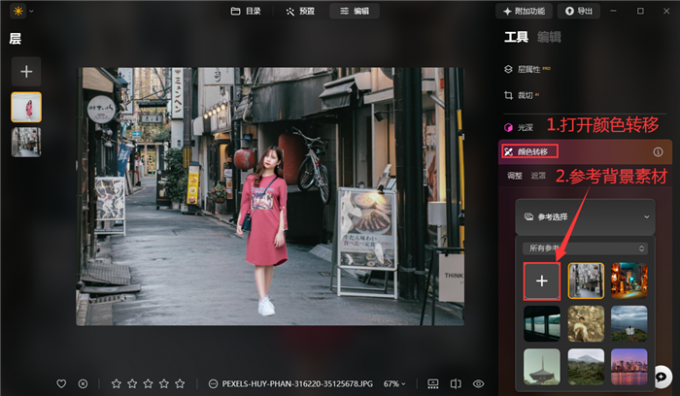
Task: Click the 导出 export button
Action: click(x=579, y=11)
